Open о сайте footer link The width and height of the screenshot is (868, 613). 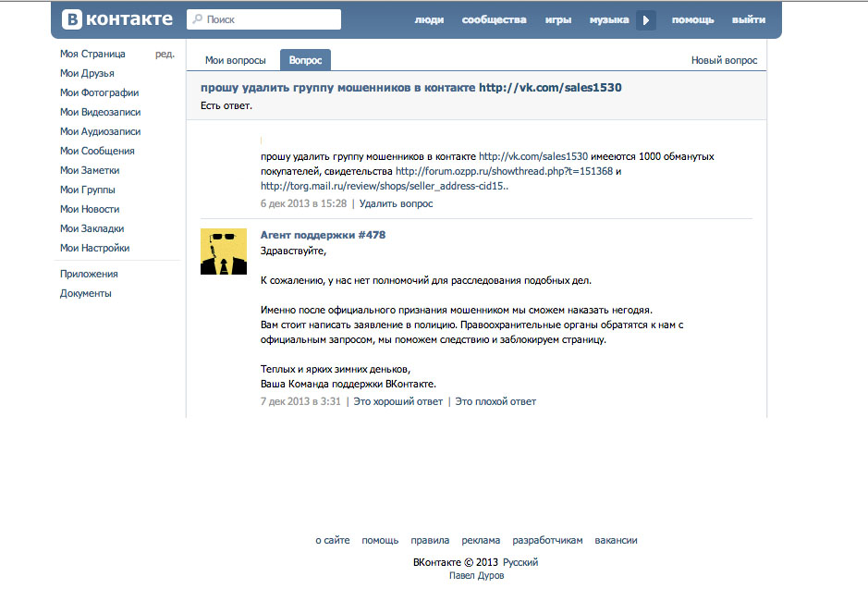pos(333,540)
